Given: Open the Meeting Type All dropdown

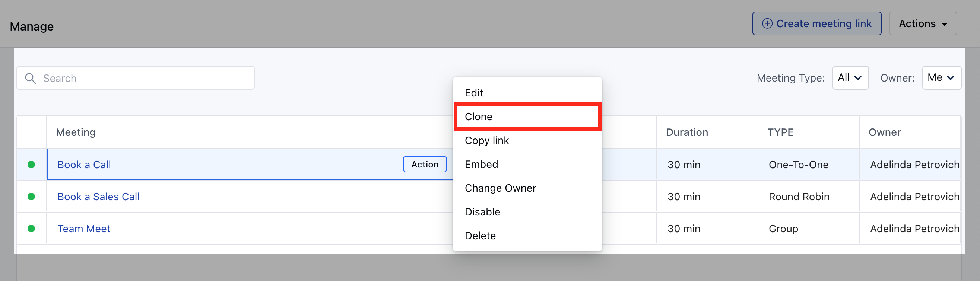Looking at the screenshot, I should pyautogui.click(x=850, y=77).
